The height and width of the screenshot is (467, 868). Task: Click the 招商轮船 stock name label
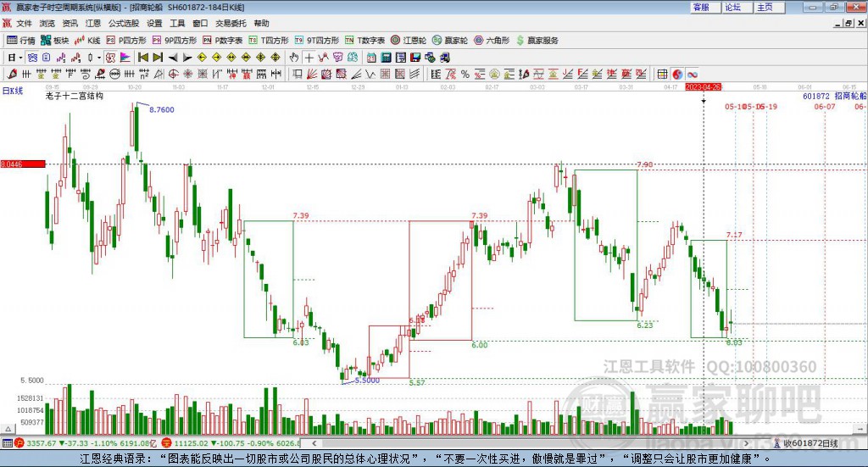851,97
